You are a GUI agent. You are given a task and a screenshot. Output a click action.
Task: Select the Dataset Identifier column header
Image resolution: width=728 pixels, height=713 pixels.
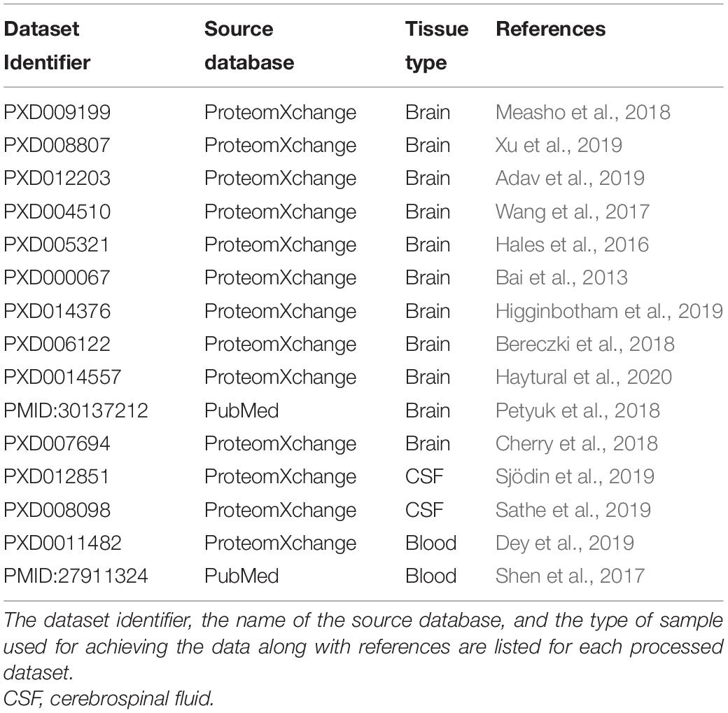click(x=47, y=46)
